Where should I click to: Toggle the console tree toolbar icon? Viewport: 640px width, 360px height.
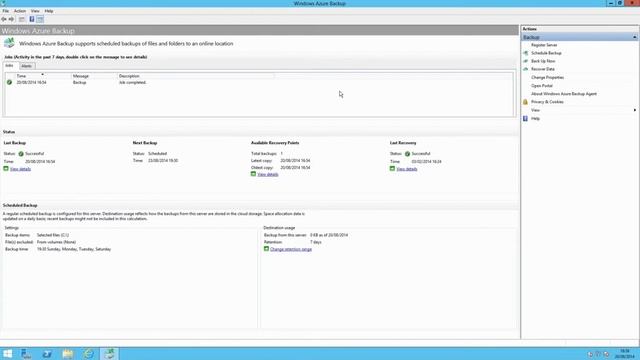pyautogui.click(x=22, y=19)
